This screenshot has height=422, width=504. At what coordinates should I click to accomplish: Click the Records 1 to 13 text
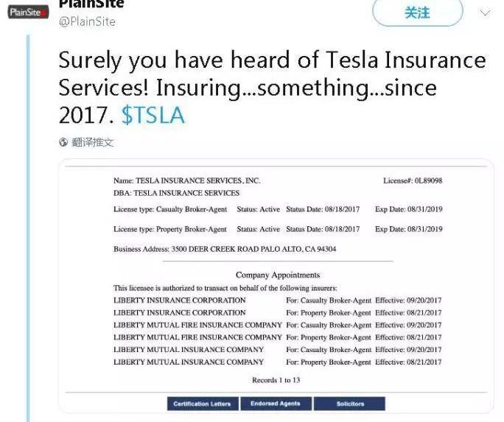coord(276,380)
